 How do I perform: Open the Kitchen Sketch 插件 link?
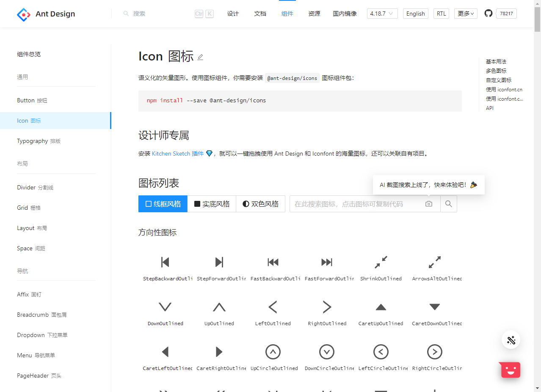[177, 154]
